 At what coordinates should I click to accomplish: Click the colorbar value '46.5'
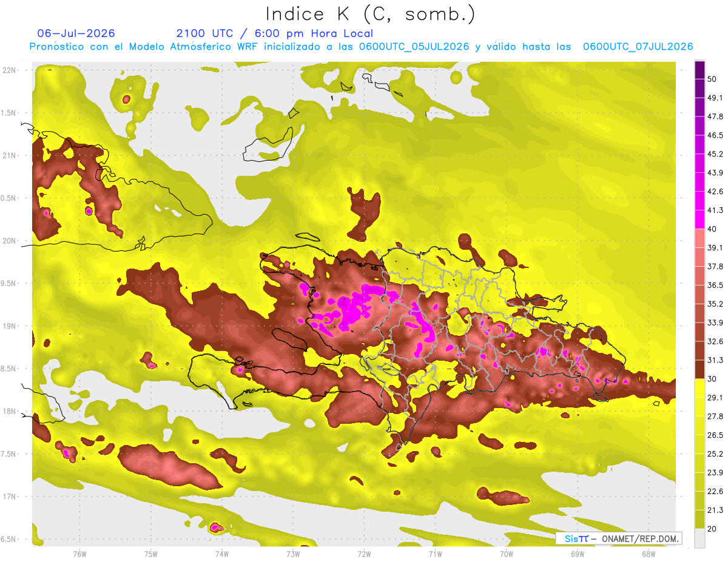(x=715, y=135)
